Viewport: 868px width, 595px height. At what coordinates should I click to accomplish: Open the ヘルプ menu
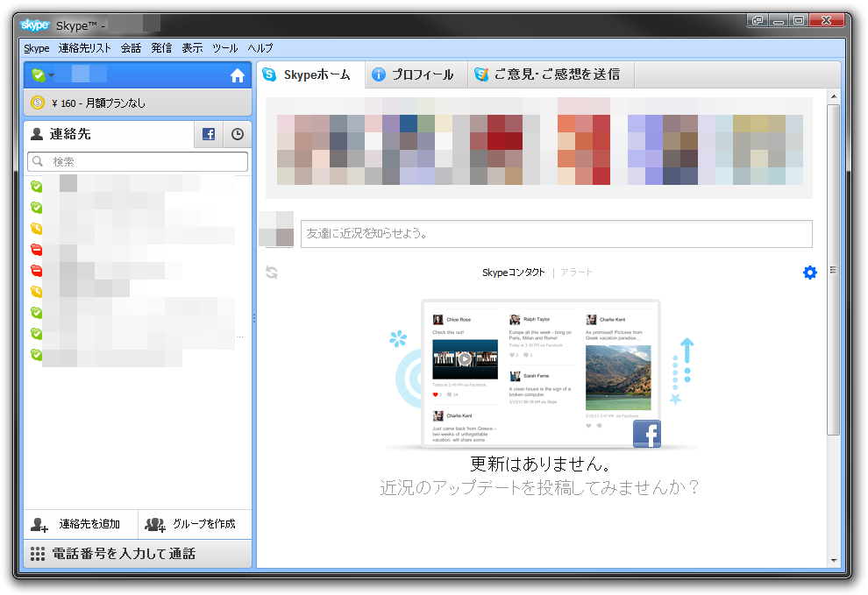click(260, 48)
